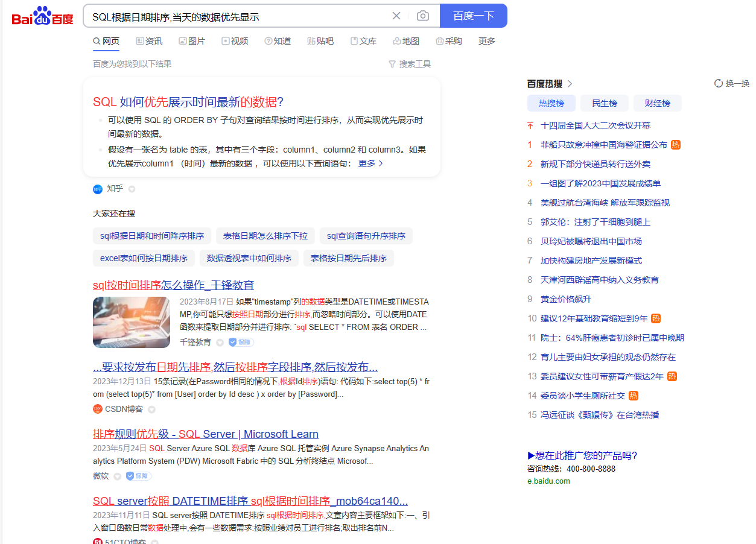This screenshot has width=756, height=544.
Task: Select suggestion 'excel表如何按日期排序'
Action: pos(144,258)
